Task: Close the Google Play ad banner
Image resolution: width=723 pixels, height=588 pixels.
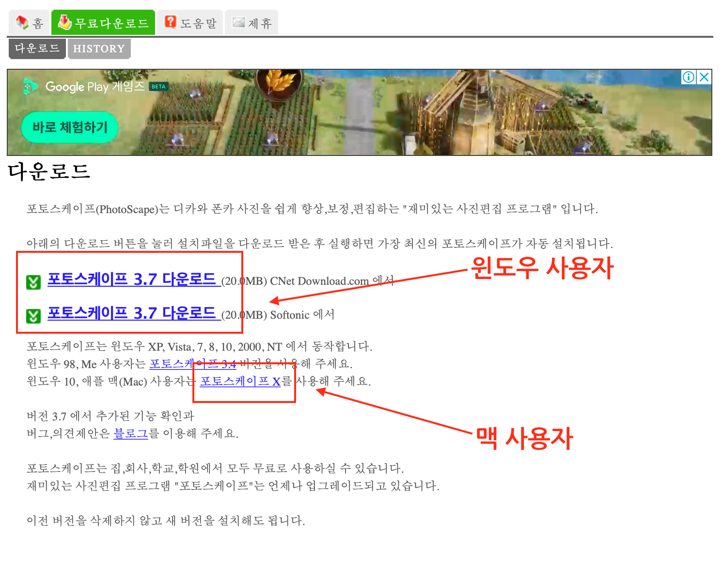Action: point(704,77)
